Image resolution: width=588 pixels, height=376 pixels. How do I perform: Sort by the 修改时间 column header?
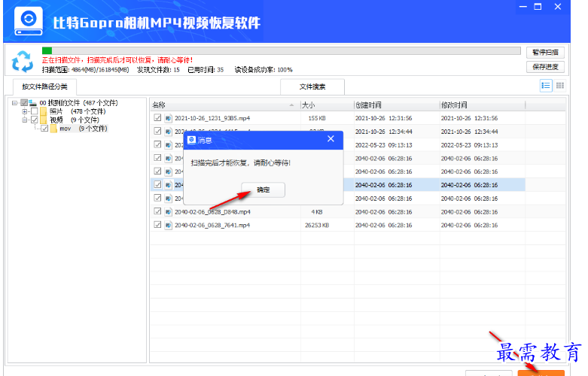click(482, 105)
